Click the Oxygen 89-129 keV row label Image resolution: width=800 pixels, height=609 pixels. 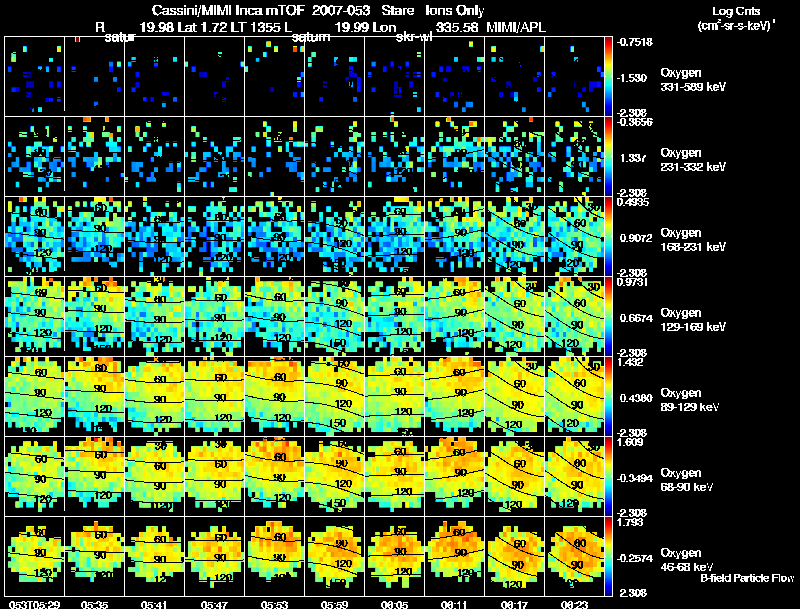click(690, 399)
